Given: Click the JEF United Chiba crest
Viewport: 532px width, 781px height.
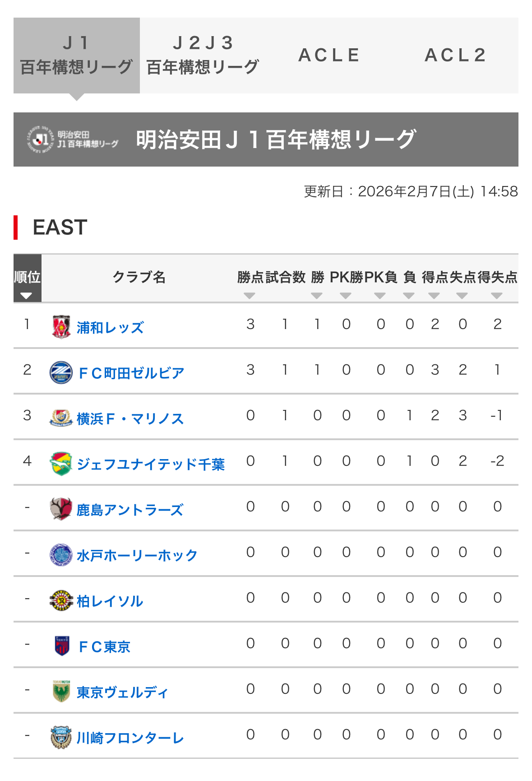Looking at the screenshot, I should click(61, 464).
